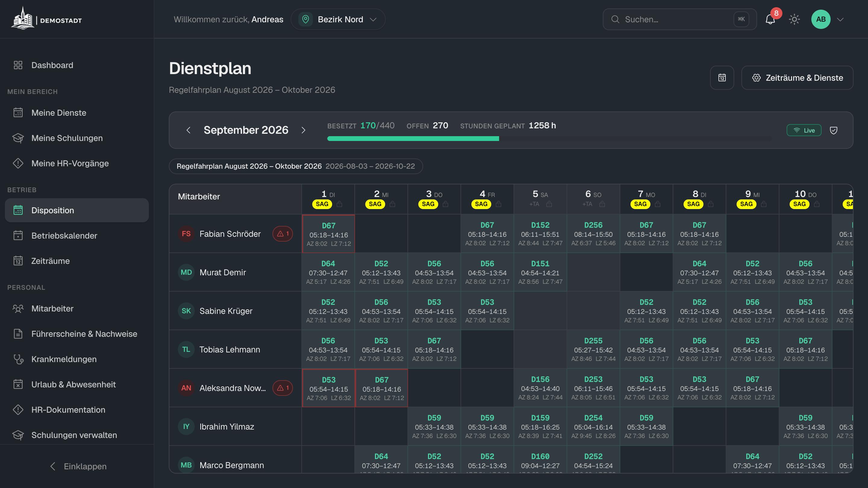Toggle lock icon for day 7 MO
The width and height of the screenshot is (868, 488).
[657, 204]
